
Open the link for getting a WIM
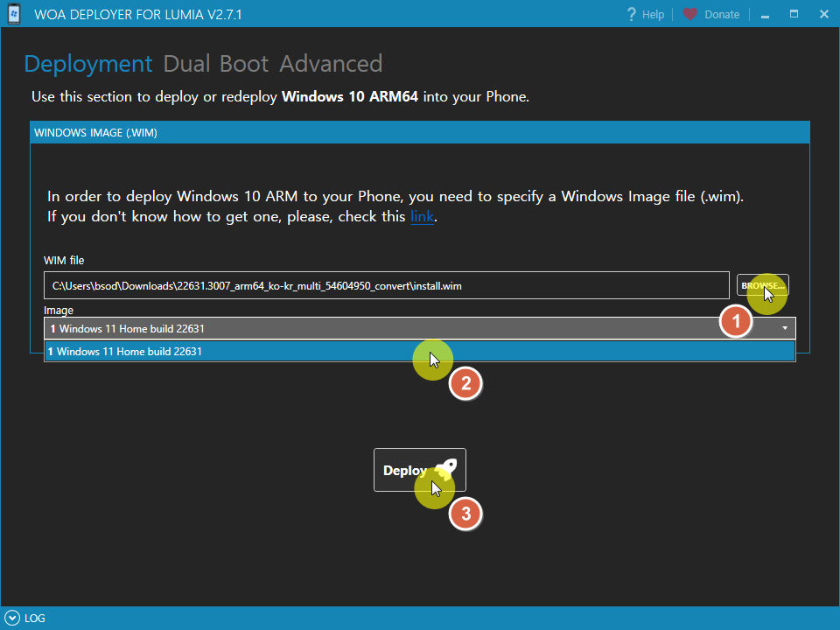[x=422, y=216]
